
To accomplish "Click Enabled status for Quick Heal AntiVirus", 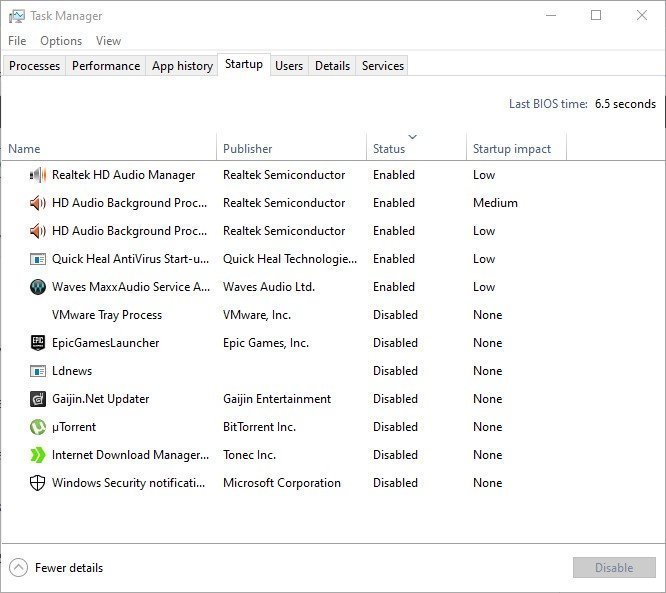I will [394, 259].
